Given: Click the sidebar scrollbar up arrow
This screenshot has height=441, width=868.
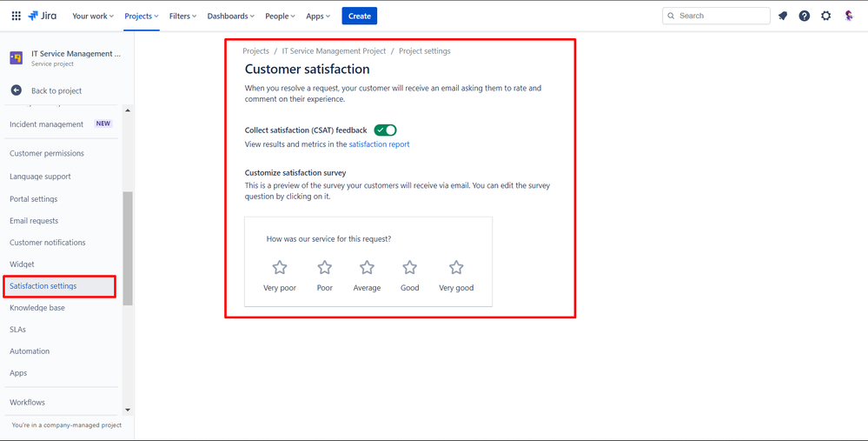Looking at the screenshot, I should 128,110.
